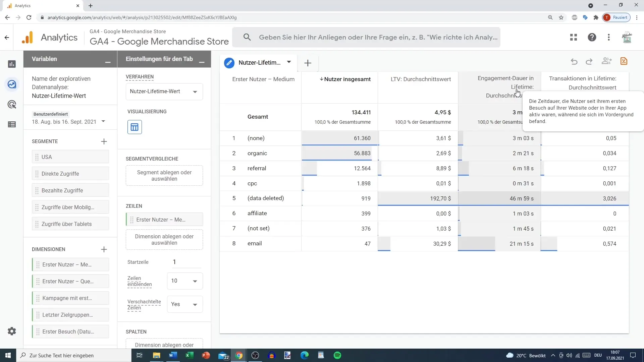
Task: Open the Explore icon in left sidebar
Action: coord(12,84)
